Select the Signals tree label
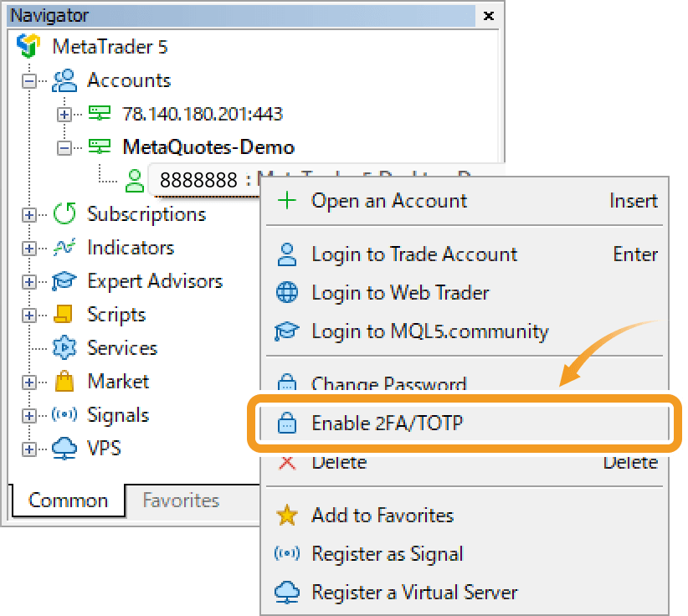Screen dimensions: 688x616 click(x=118, y=415)
